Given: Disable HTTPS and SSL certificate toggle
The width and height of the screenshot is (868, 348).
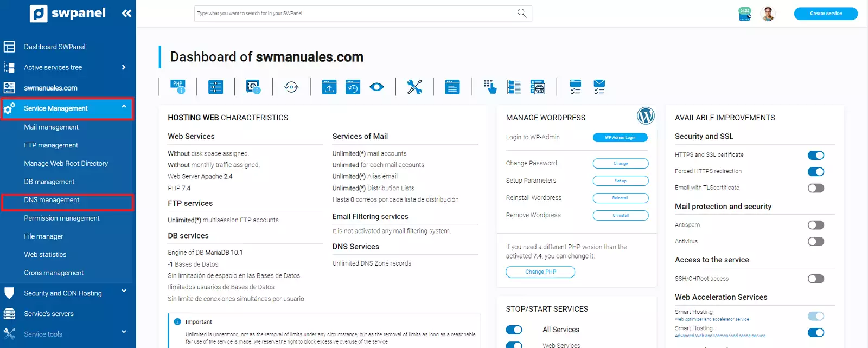Looking at the screenshot, I should pyautogui.click(x=815, y=156).
